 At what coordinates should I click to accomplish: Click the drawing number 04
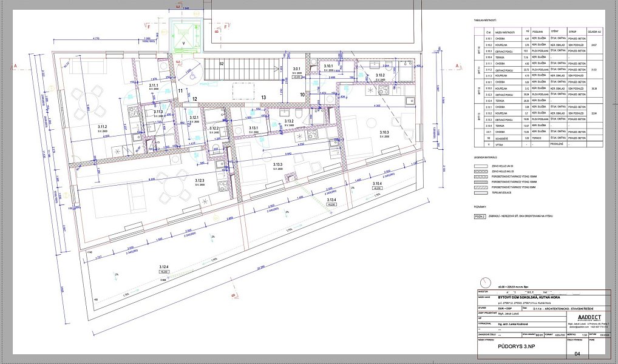pos(578,354)
